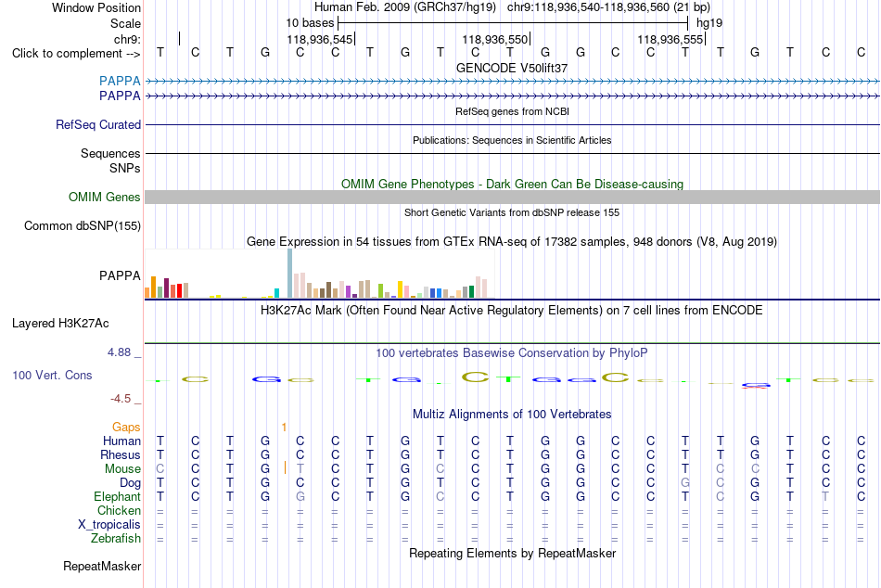
Task: Click the 'RefSeq genes from NCBI' title
Action: tap(513, 111)
